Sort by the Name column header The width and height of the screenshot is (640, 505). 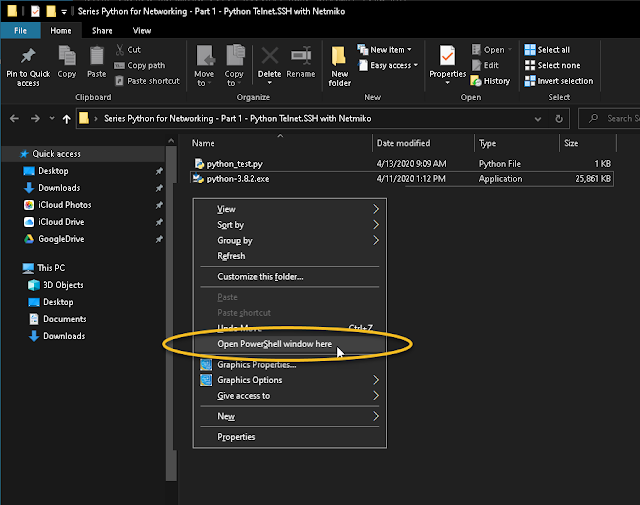pos(281,143)
